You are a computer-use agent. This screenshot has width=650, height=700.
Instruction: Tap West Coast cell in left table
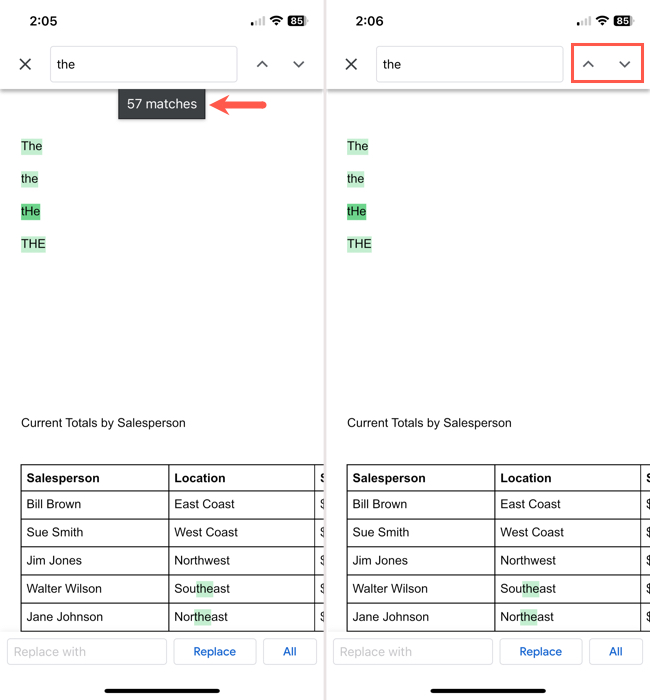click(242, 532)
